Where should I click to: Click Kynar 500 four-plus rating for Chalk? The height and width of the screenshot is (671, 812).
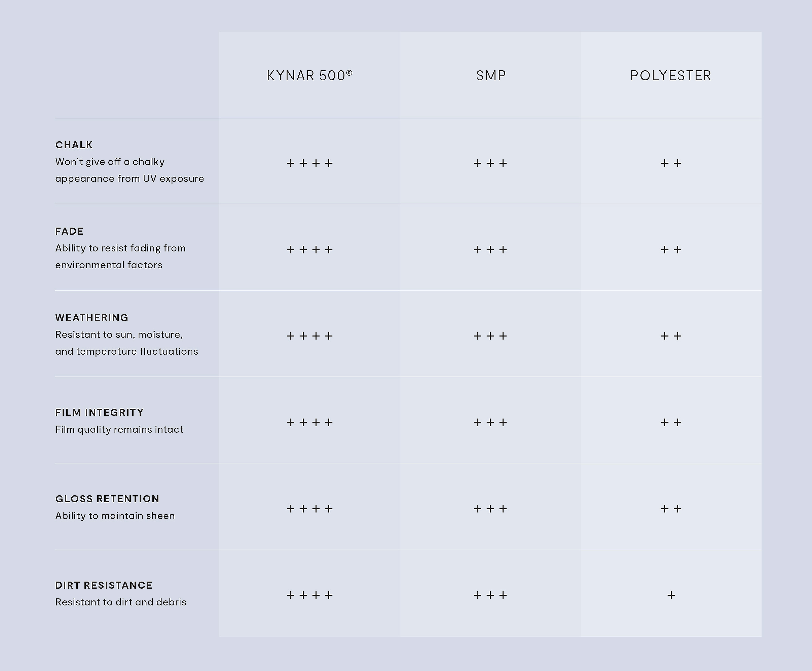[309, 163]
